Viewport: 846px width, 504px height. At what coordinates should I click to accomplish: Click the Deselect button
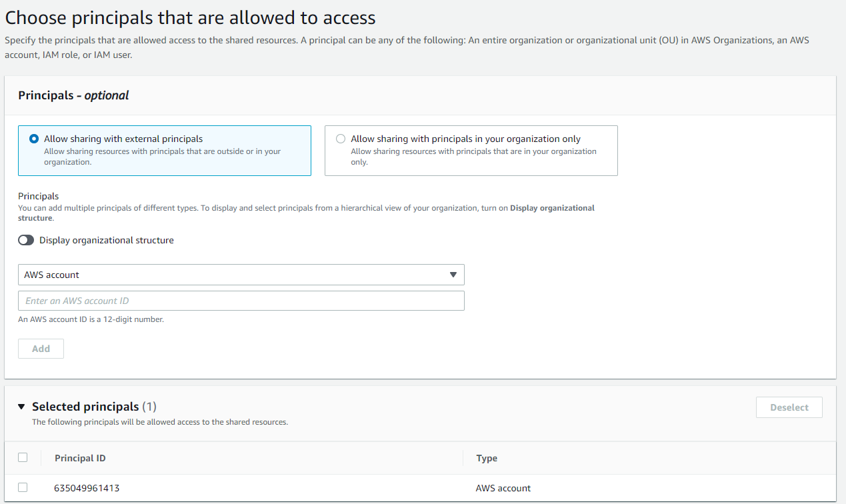pyautogui.click(x=789, y=407)
